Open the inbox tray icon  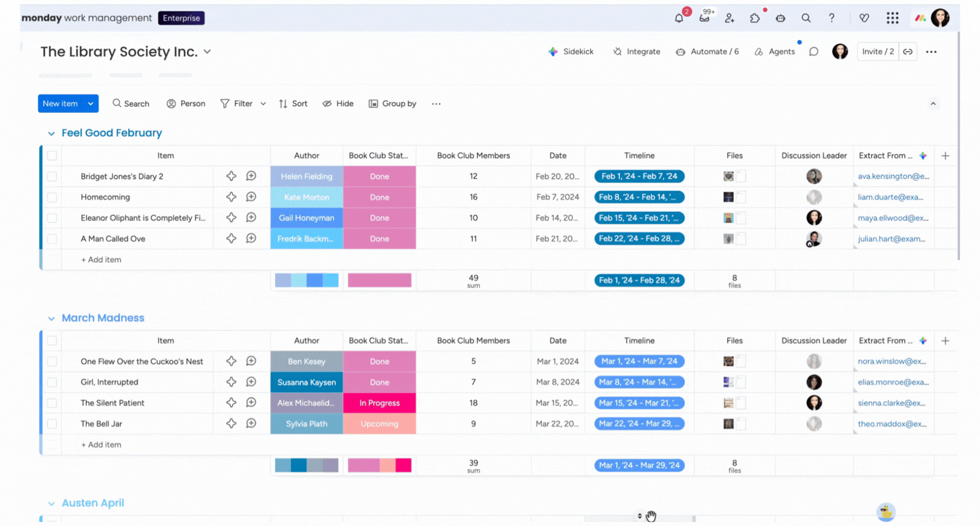[704, 18]
